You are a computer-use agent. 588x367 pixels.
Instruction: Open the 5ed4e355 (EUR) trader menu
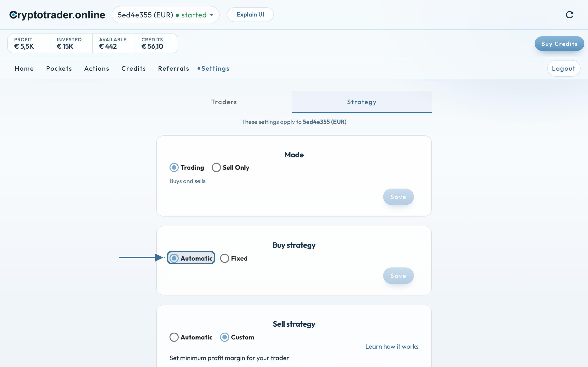165,15
